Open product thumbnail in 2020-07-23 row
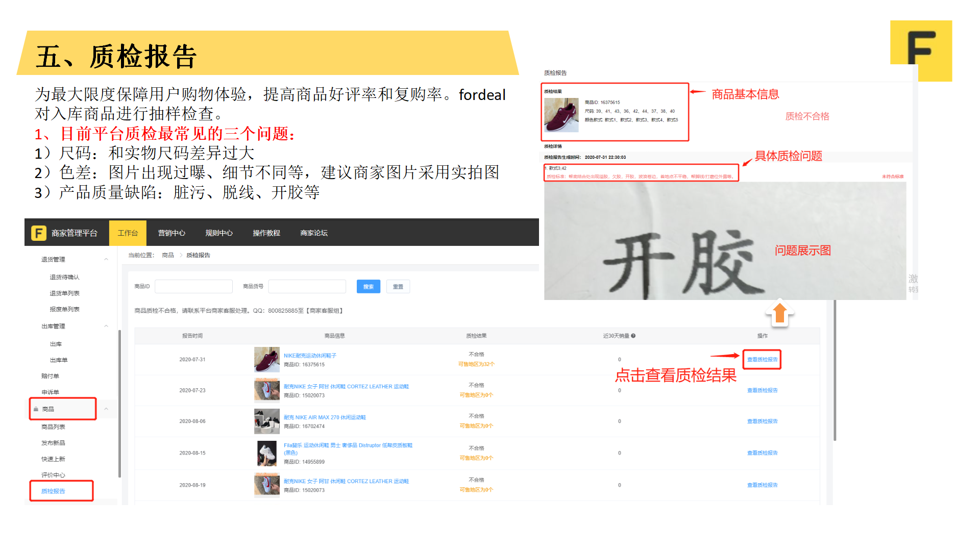 (267, 390)
